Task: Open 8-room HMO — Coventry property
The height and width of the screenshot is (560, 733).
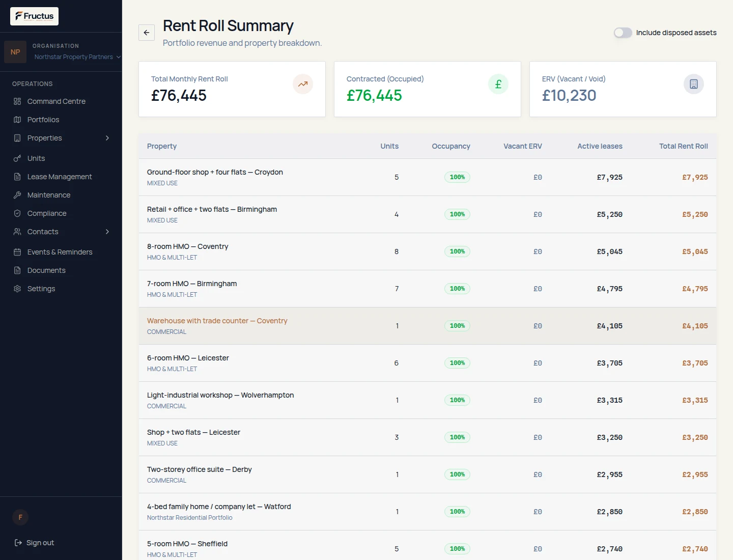Action: [187, 246]
